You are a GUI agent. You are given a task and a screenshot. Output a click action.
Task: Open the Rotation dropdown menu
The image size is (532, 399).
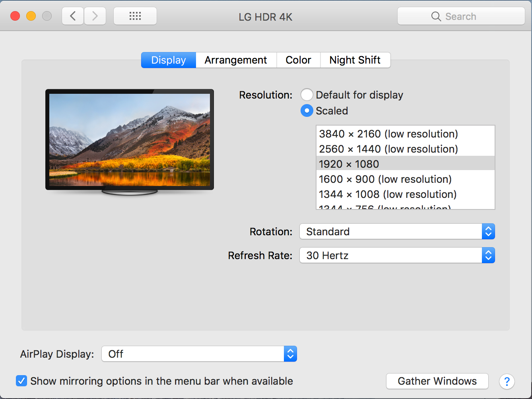[397, 231]
